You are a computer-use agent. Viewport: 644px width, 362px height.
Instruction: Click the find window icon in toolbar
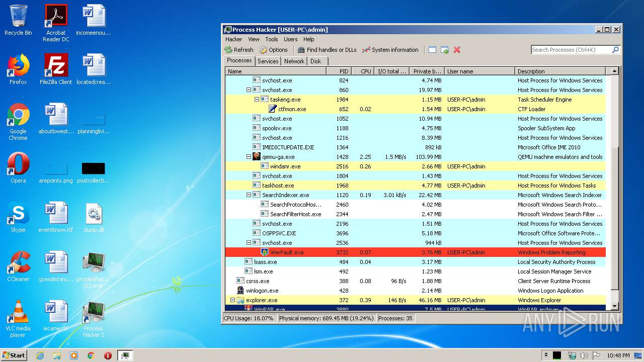click(x=432, y=50)
